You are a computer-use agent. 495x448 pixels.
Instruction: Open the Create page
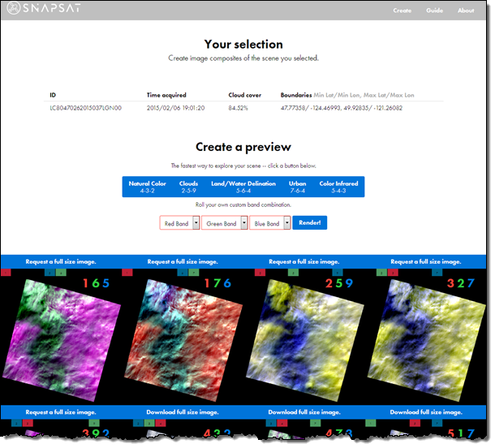[x=402, y=11]
